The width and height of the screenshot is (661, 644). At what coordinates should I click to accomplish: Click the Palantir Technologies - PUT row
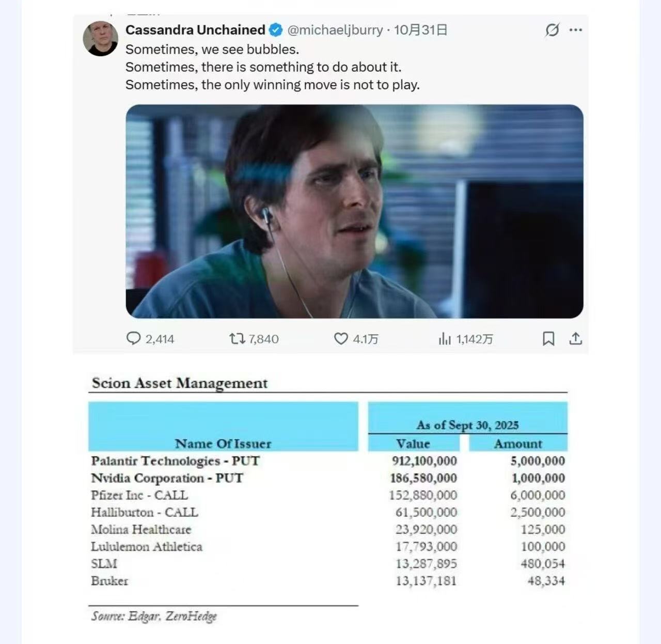click(x=175, y=461)
